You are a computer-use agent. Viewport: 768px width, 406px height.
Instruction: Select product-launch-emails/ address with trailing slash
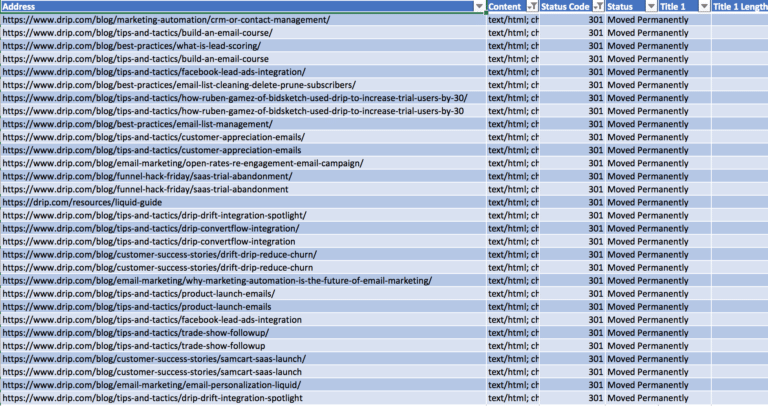[243, 294]
